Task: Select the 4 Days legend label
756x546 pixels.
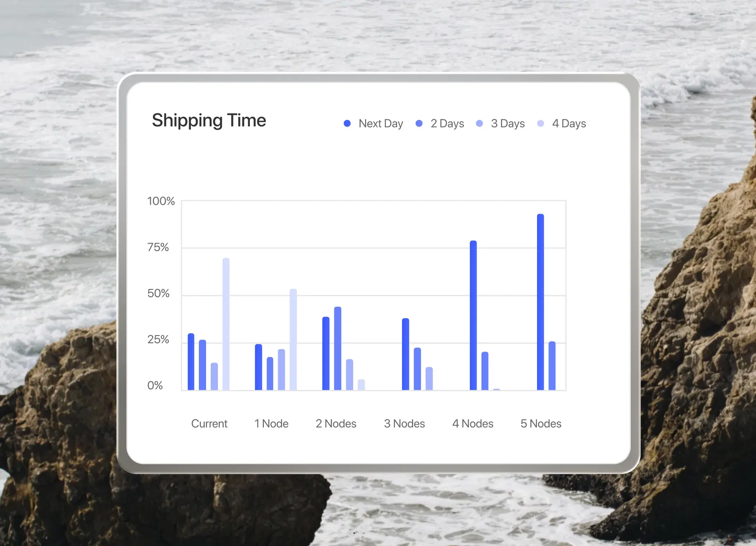Action: click(569, 124)
